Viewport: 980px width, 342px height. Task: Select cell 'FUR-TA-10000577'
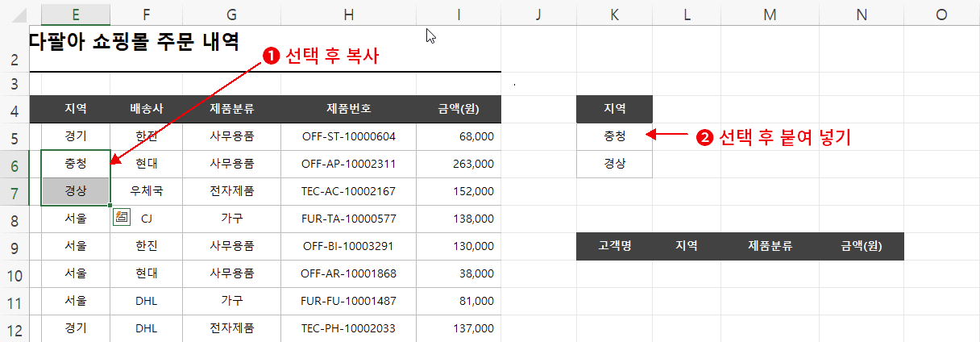pyautogui.click(x=348, y=219)
